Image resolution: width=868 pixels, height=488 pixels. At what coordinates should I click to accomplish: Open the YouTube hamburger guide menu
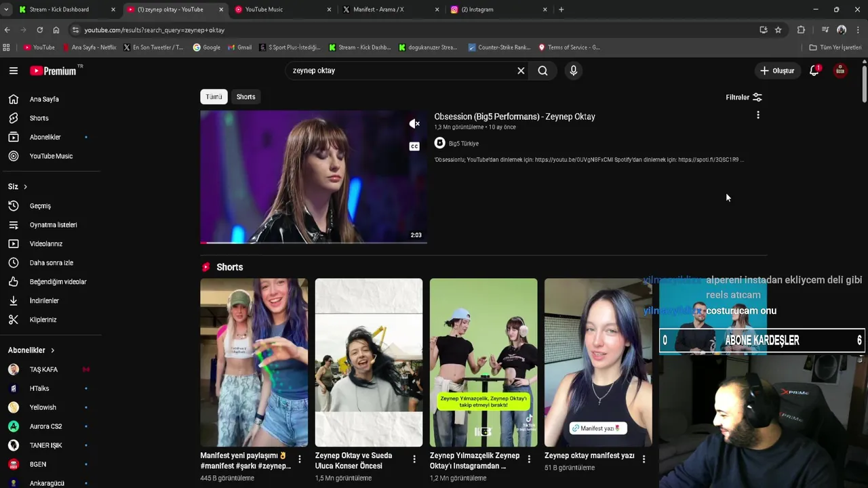point(14,70)
